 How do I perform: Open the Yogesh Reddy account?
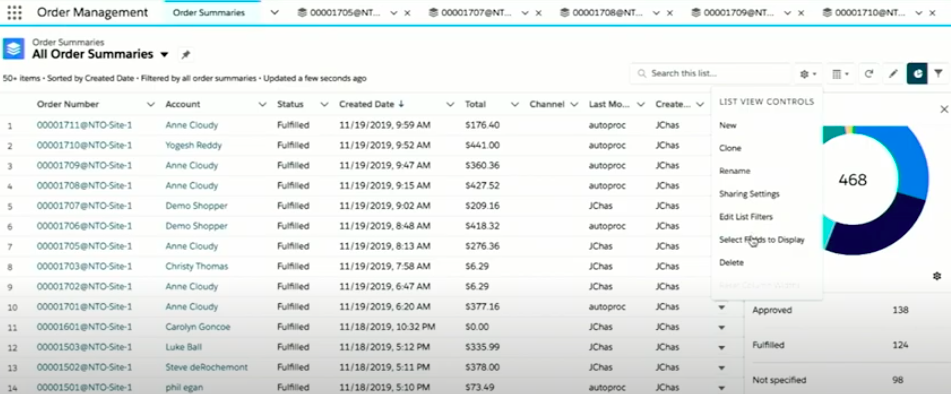(x=193, y=145)
